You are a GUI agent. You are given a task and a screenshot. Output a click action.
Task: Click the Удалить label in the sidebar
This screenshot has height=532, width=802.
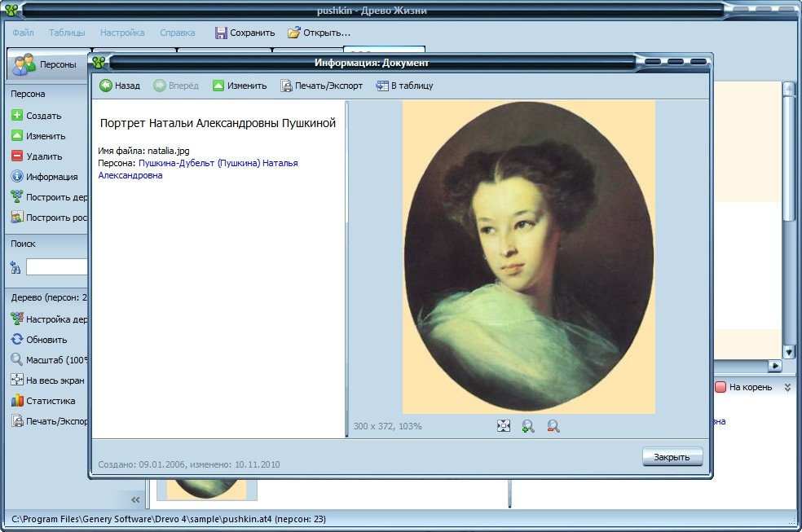coord(44,156)
